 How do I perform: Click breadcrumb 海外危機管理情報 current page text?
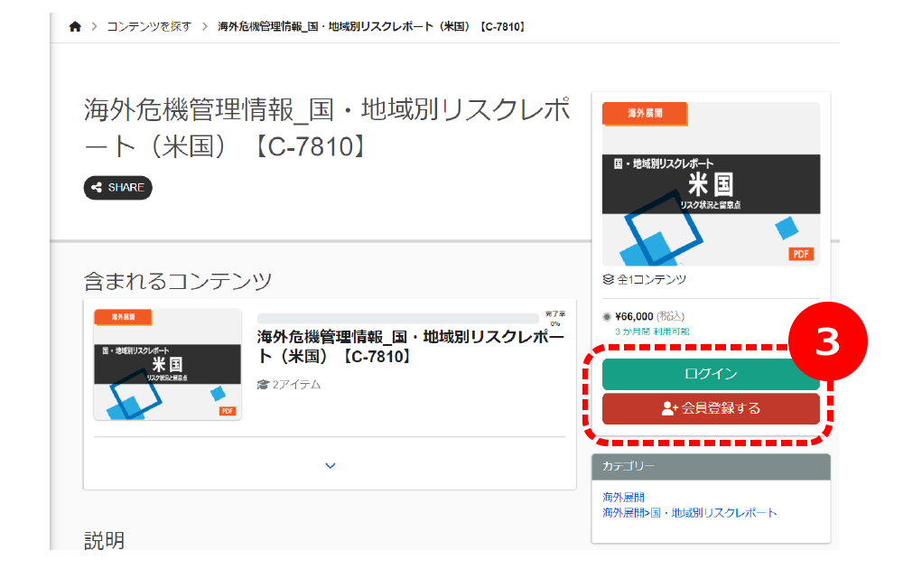point(371,26)
